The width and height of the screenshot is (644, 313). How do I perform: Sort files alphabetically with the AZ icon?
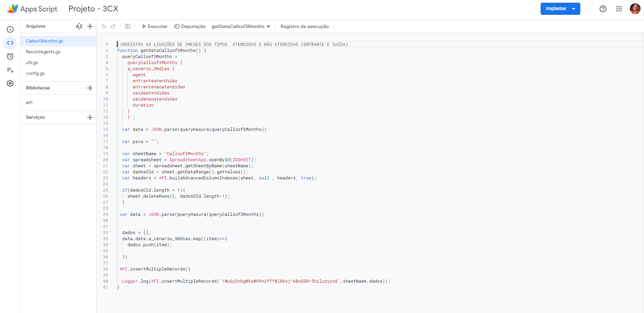(79, 26)
